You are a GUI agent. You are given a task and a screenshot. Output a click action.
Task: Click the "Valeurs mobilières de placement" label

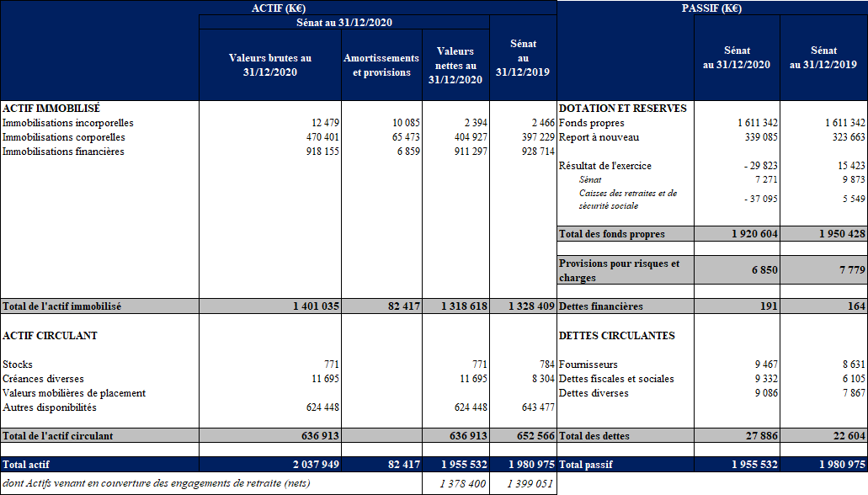point(74,393)
